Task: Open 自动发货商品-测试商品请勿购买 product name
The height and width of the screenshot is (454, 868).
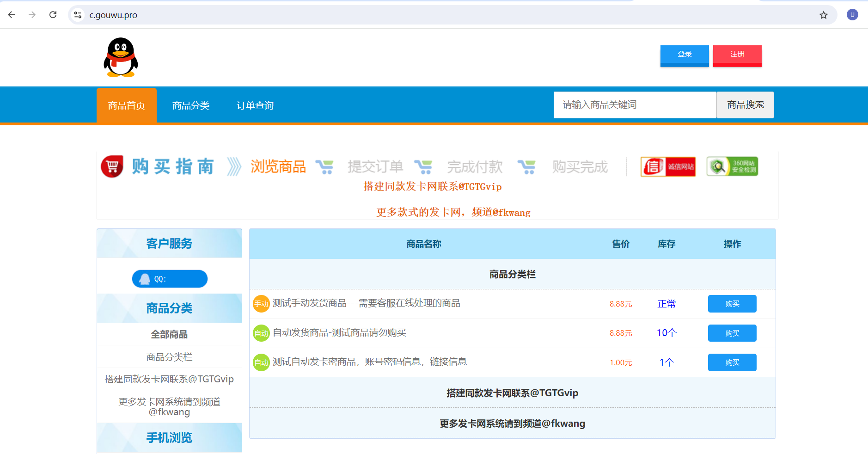Action: (x=339, y=332)
